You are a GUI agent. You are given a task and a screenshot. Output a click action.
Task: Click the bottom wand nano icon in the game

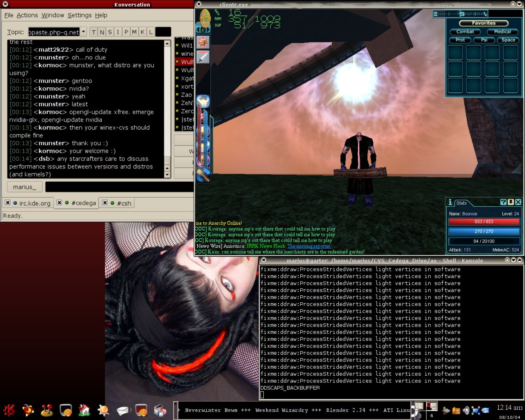[203, 175]
